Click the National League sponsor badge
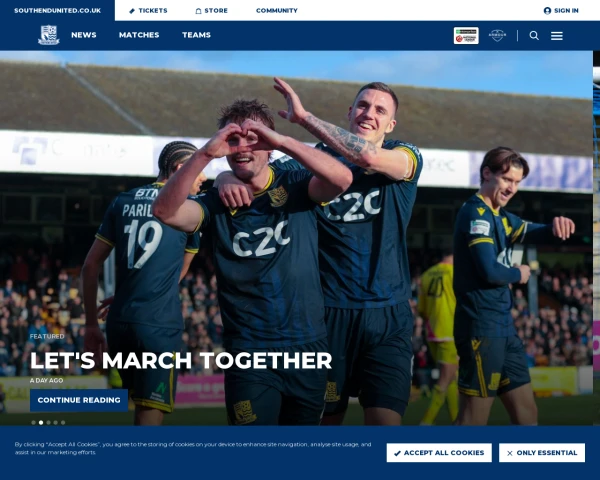Image resolution: width=600 pixels, height=480 pixels. tap(466, 36)
